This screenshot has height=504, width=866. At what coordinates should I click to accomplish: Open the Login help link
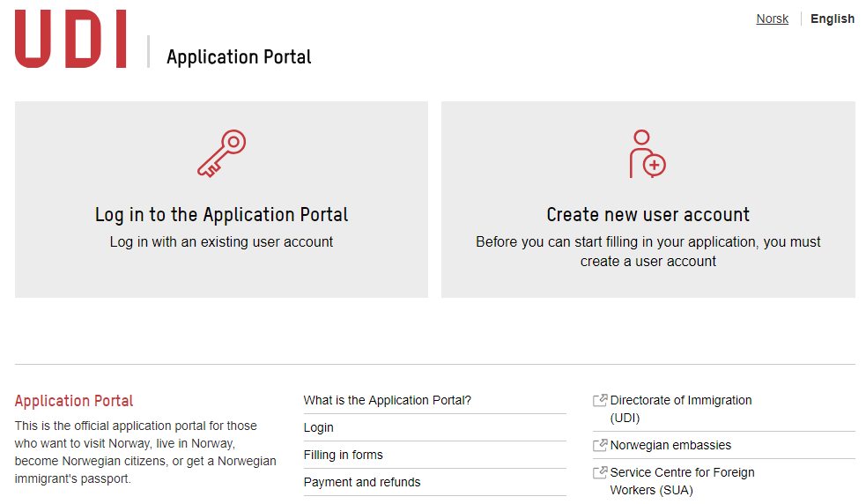[319, 427]
